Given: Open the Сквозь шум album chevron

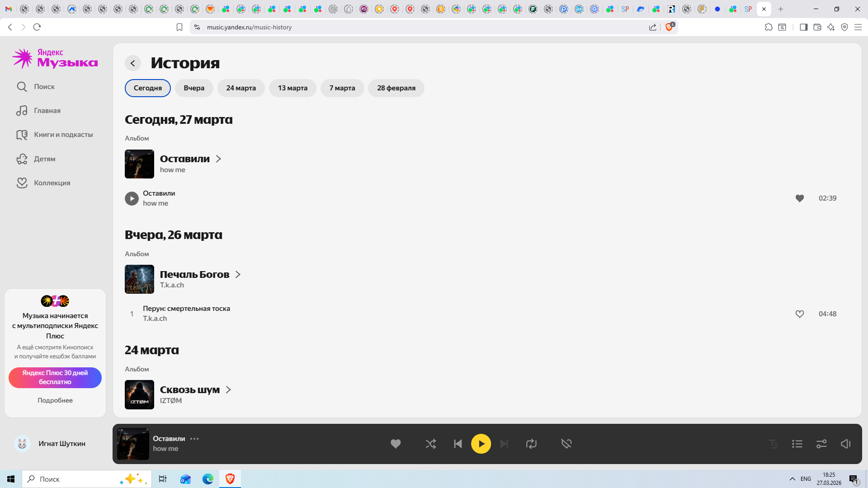Looking at the screenshot, I should (x=228, y=389).
